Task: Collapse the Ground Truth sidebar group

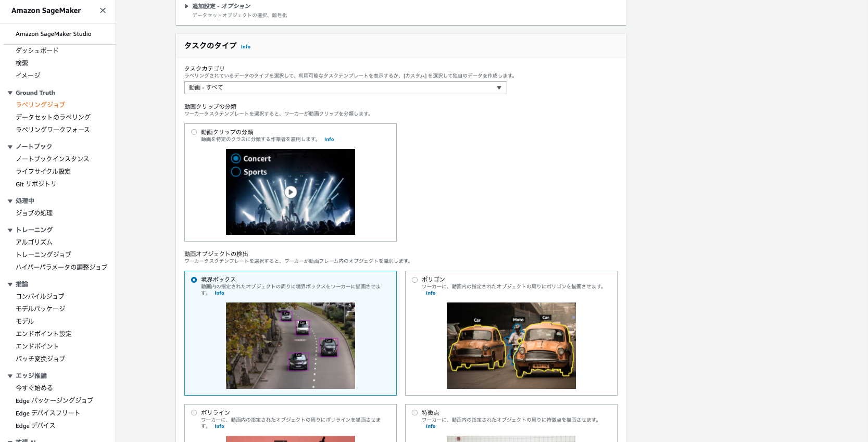Action: point(10,93)
